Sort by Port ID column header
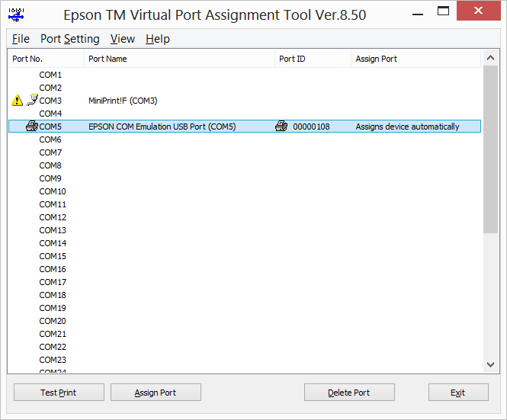 (x=313, y=59)
